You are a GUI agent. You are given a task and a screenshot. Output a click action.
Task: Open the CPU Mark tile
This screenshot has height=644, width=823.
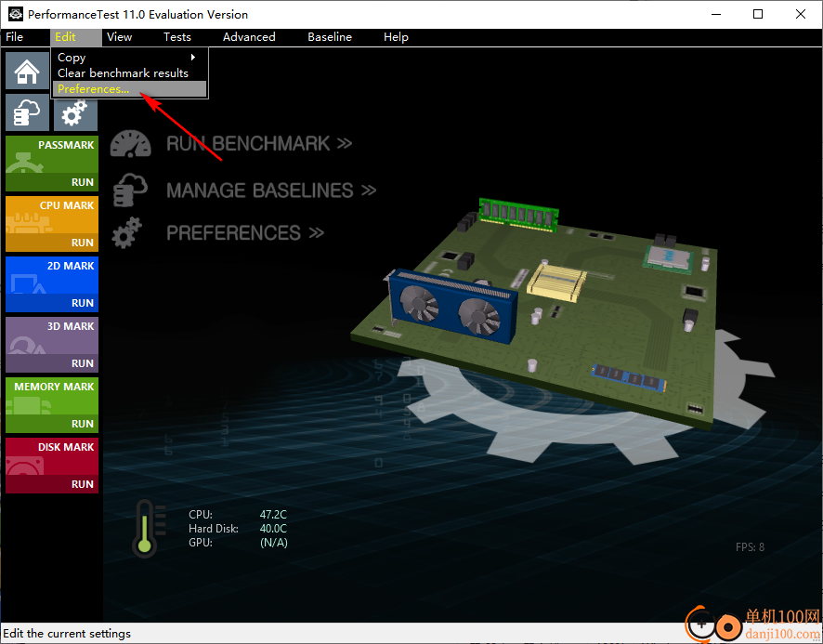(x=52, y=215)
